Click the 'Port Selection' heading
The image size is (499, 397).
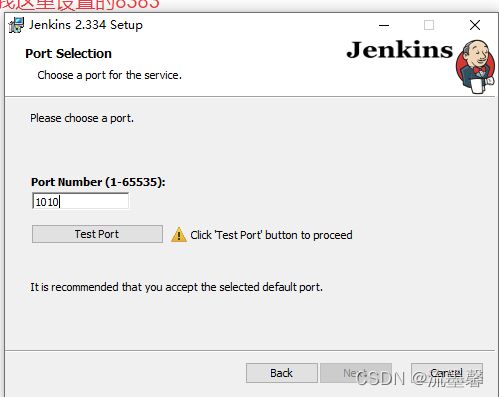[68, 54]
